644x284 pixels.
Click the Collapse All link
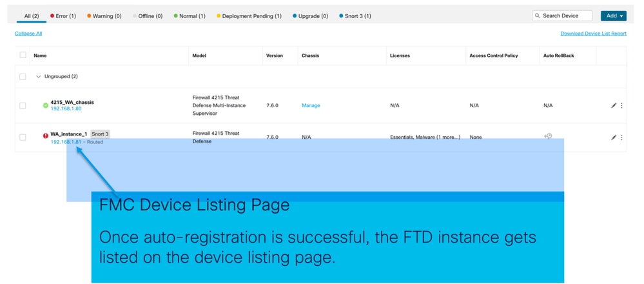(x=28, y=34)
